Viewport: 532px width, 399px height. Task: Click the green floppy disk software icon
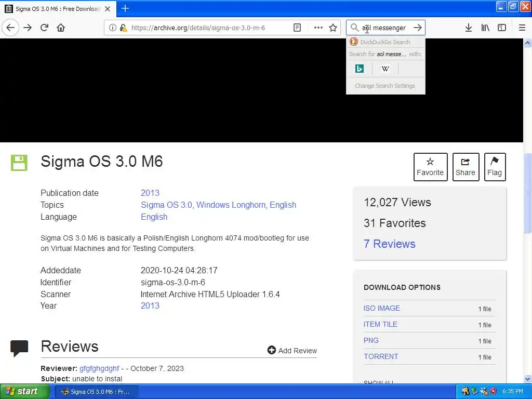click(x=19, y=163)
